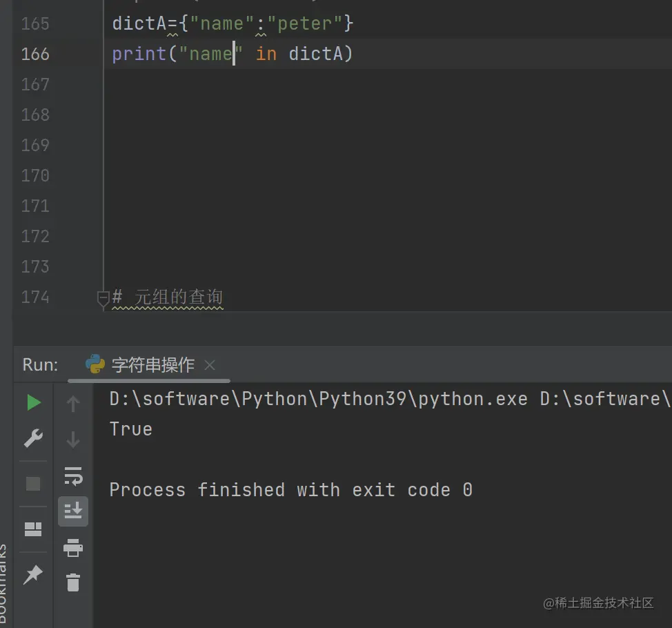Print console output with the printer icon
672x628 pixels.
73,548
